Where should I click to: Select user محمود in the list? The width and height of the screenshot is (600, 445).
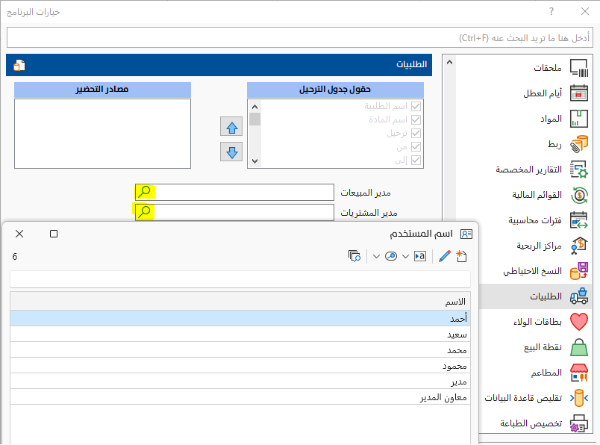[x=240, y=366]
